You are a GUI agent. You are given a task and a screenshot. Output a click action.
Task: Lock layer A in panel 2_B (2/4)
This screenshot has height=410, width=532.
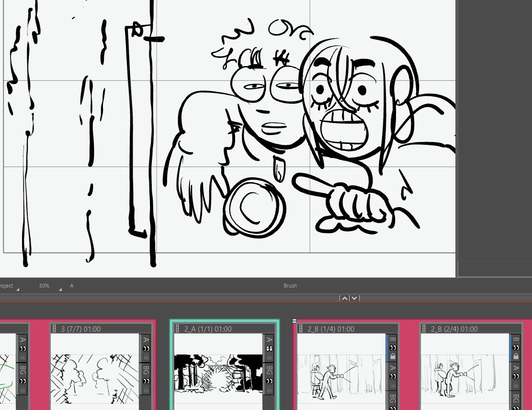click(x=516, y=385)
